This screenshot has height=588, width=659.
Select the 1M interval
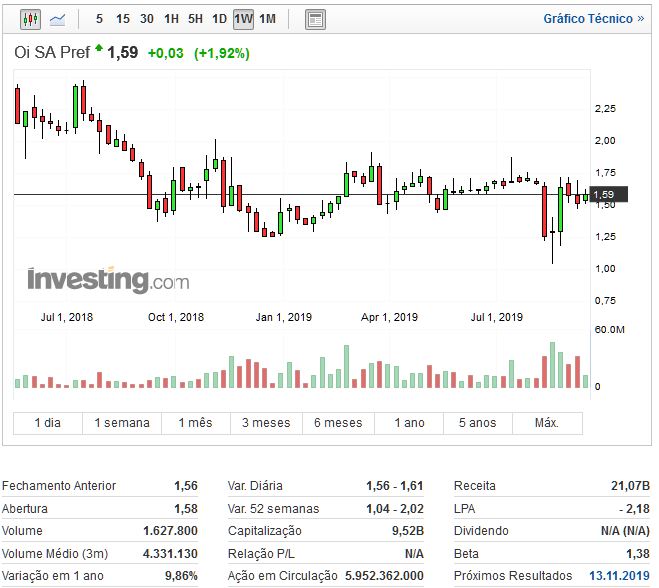(267, 19)
